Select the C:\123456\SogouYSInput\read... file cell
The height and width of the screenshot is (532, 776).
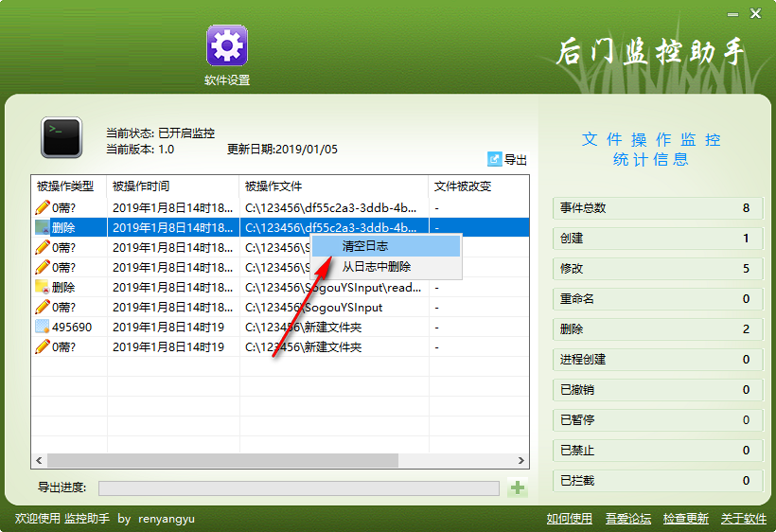(333, 288)
